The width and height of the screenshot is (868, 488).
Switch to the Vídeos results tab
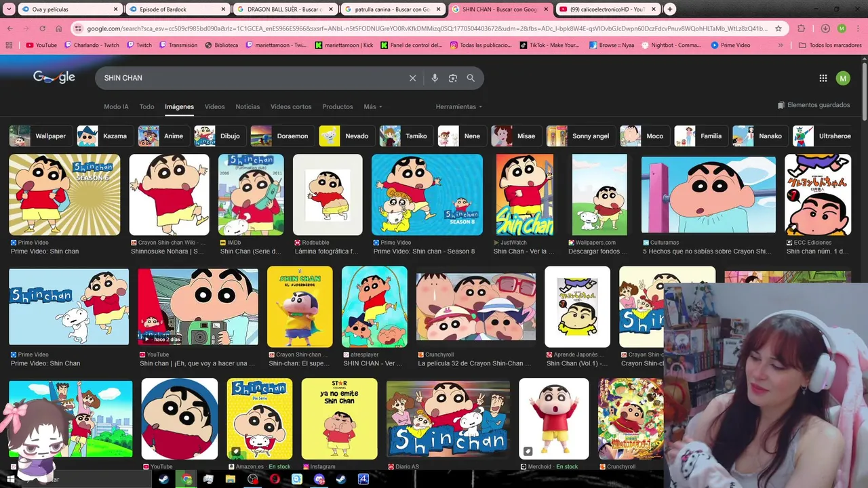(215, 106)
